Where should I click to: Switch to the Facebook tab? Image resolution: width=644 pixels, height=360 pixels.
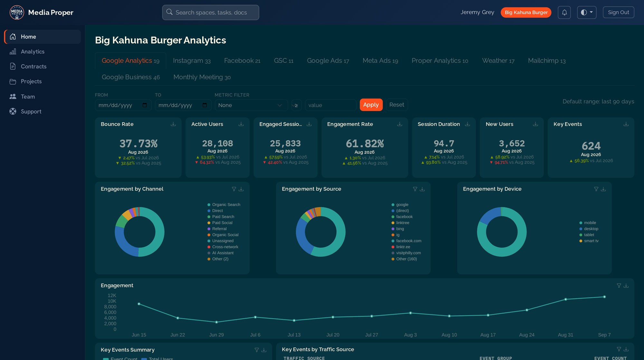pos(242,60)
